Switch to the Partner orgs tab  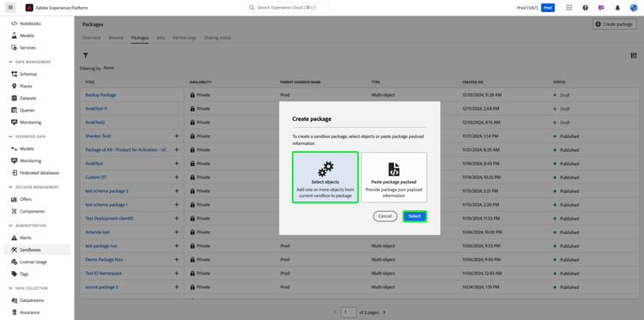pos(185,38)
